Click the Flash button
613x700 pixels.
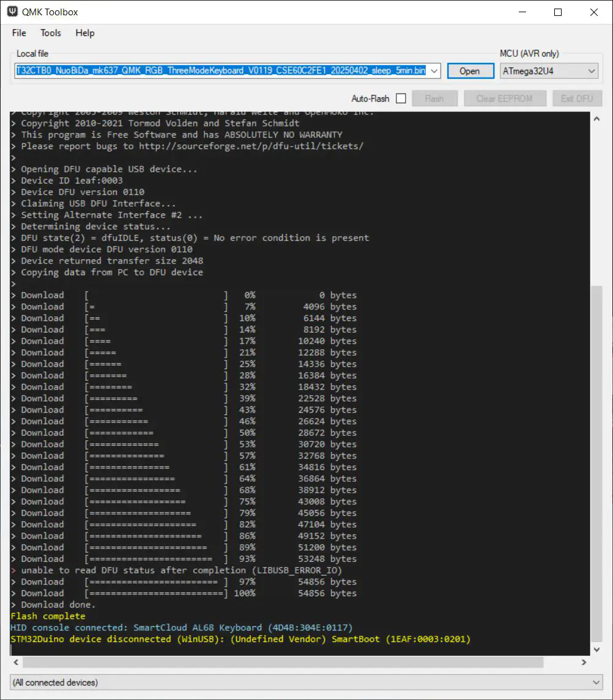(435, 98)
